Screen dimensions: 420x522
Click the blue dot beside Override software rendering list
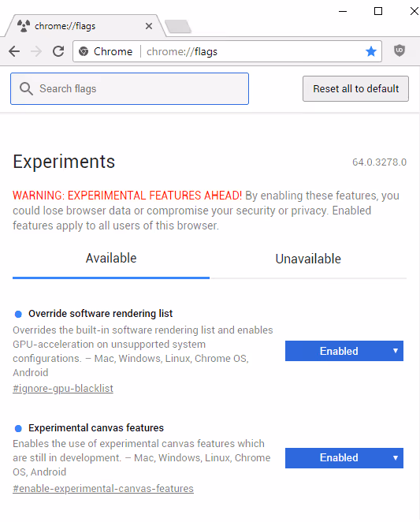(x=18, y=314)
